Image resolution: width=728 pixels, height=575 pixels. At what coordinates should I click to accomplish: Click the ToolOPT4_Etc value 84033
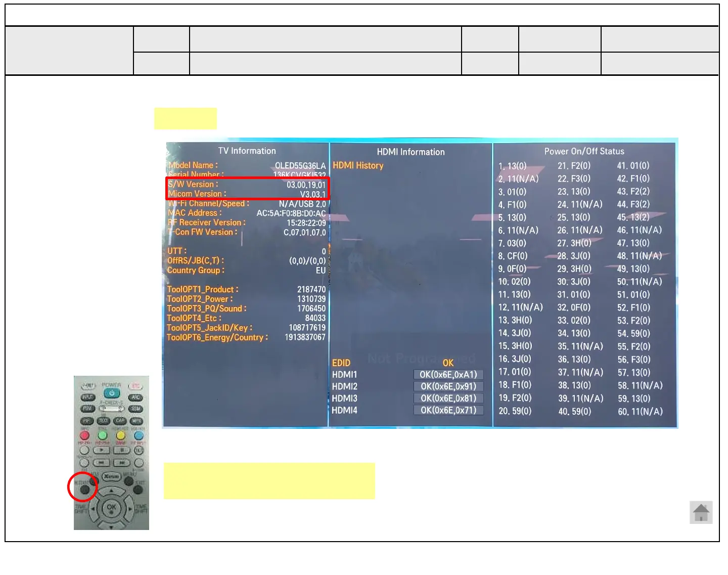[315, 318]
